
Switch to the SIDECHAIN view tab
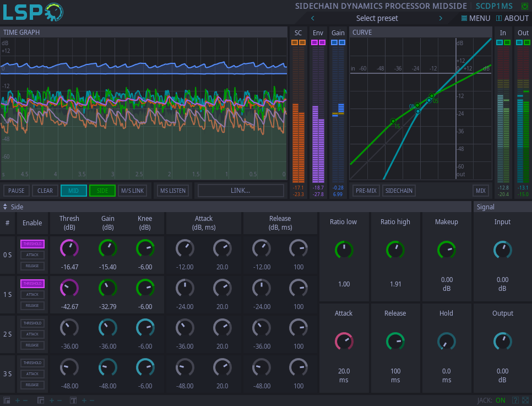pos(399,190)
